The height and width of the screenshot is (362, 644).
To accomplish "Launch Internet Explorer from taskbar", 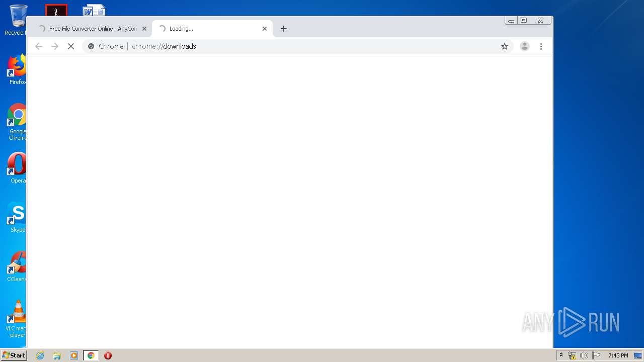I will [x=40, y=355].
